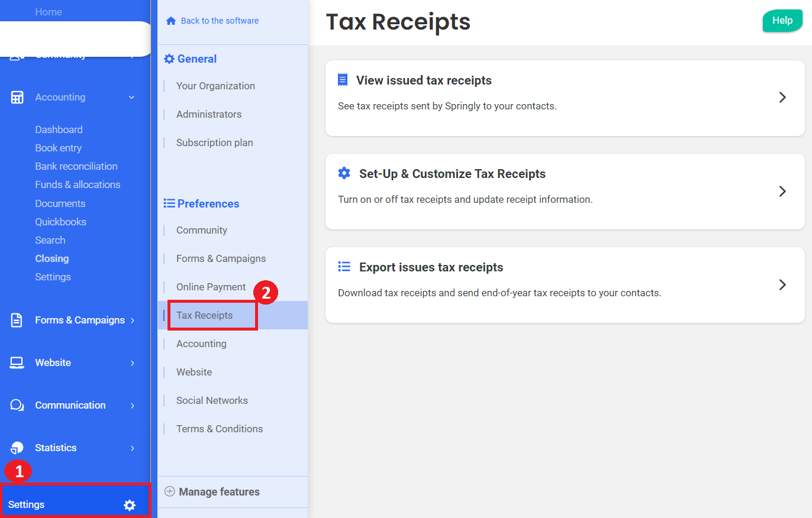Go to Your Organization settings
The width and height of the screenshot is (812, 518).
pos(215,86)
